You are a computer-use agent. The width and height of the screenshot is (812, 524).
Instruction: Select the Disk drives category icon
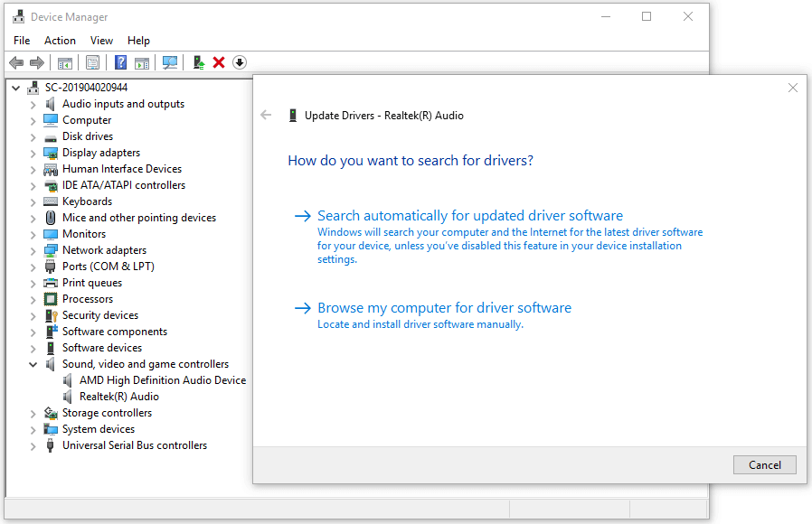51,136
